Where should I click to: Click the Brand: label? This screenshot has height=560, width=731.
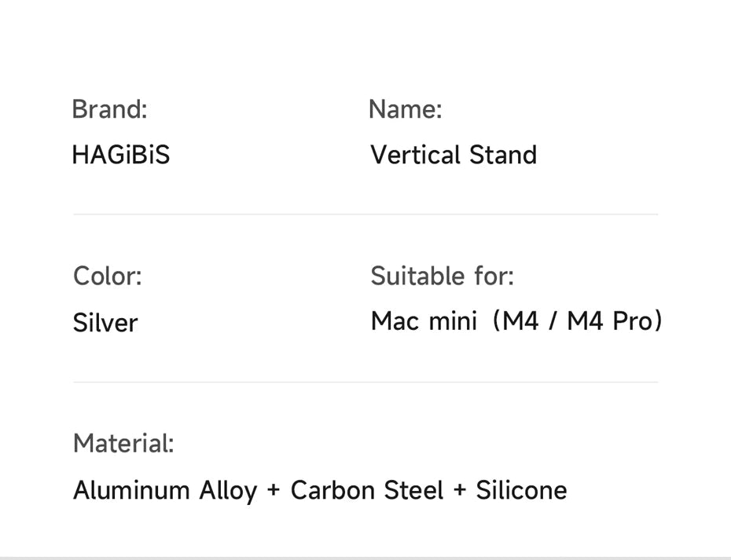[109, 109]
